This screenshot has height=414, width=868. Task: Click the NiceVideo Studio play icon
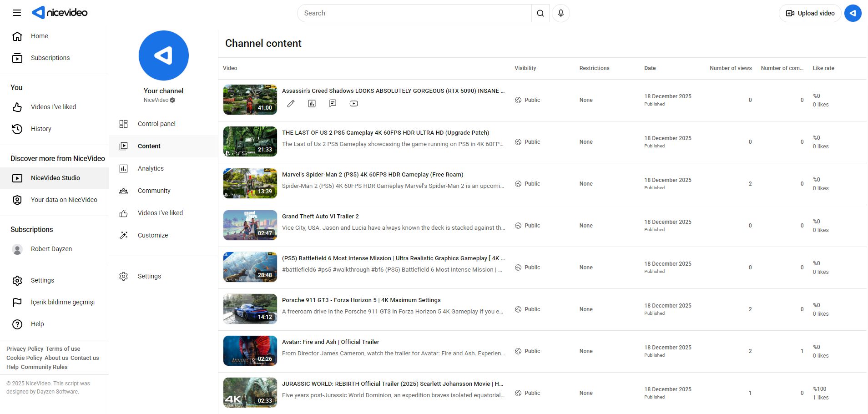coord(17,178)
